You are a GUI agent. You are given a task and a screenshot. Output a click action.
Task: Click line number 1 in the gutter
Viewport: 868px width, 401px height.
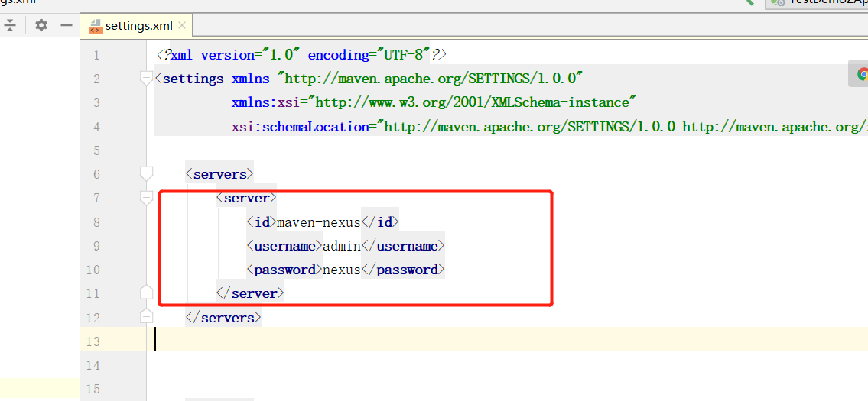(x=97, y=55)
